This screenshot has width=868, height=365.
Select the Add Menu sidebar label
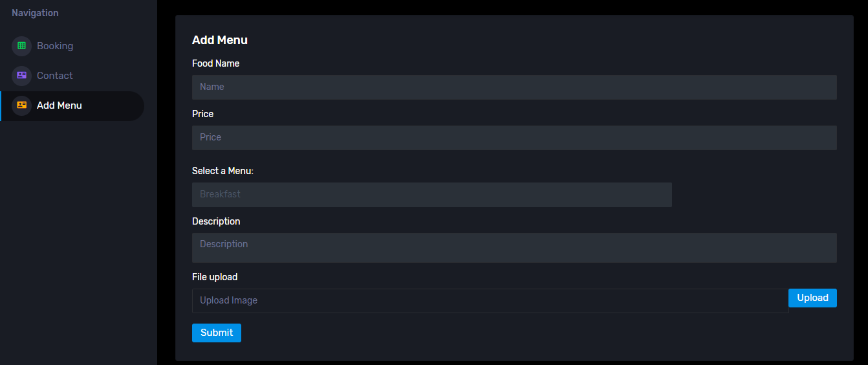coord(60,105)
